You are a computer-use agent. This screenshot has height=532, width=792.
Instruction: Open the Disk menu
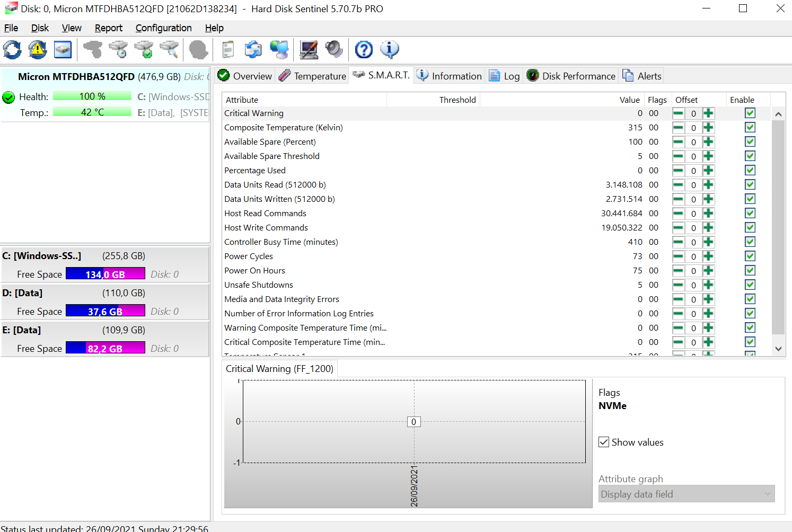point(40,28)
